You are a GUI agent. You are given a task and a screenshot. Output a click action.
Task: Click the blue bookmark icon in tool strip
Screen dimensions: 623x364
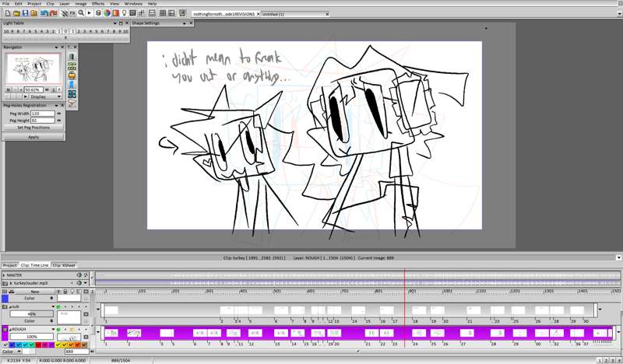tap(72, 85)
